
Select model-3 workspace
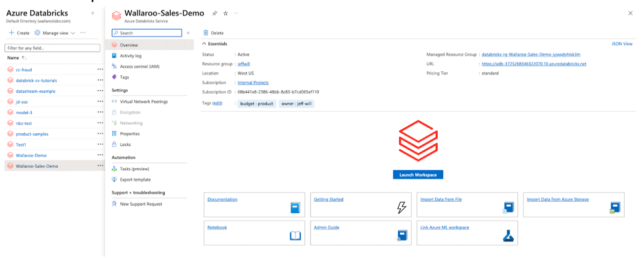click(24, 112)
